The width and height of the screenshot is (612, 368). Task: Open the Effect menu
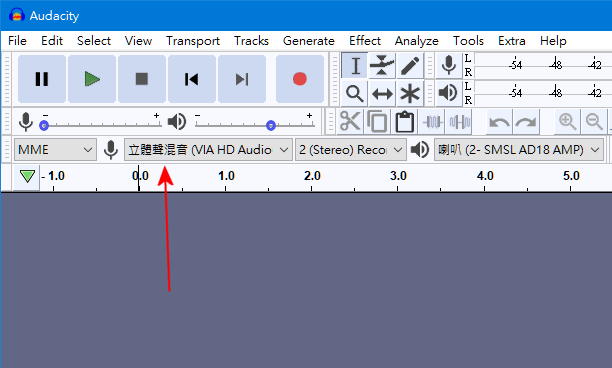365,41
